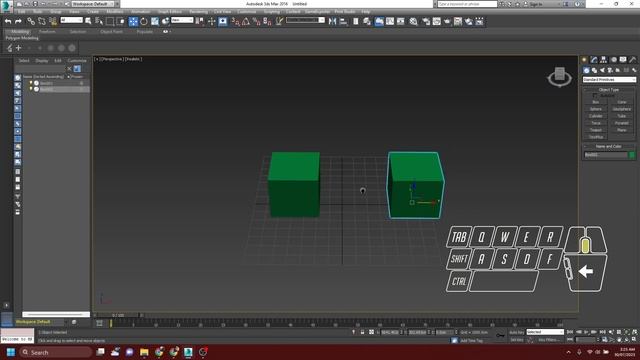Select the Select and Rotate tool
This screenshot has width=640, height=360.
[x=144, y=21]
